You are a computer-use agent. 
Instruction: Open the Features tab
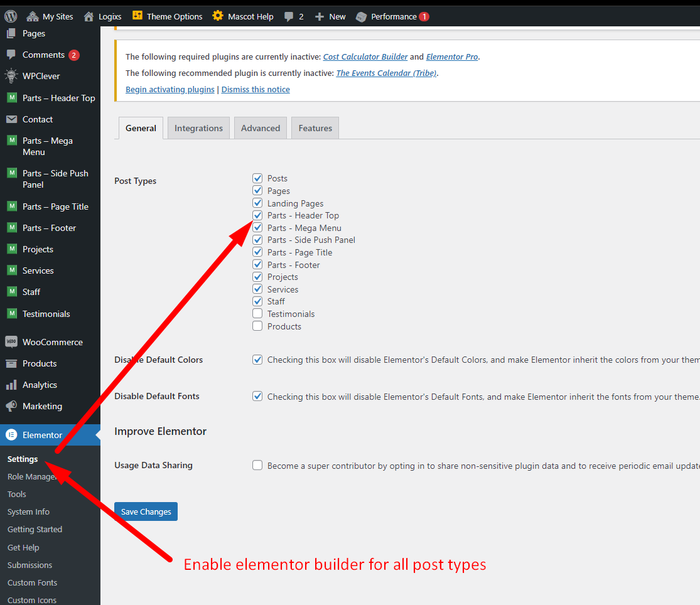pos(315,128)
